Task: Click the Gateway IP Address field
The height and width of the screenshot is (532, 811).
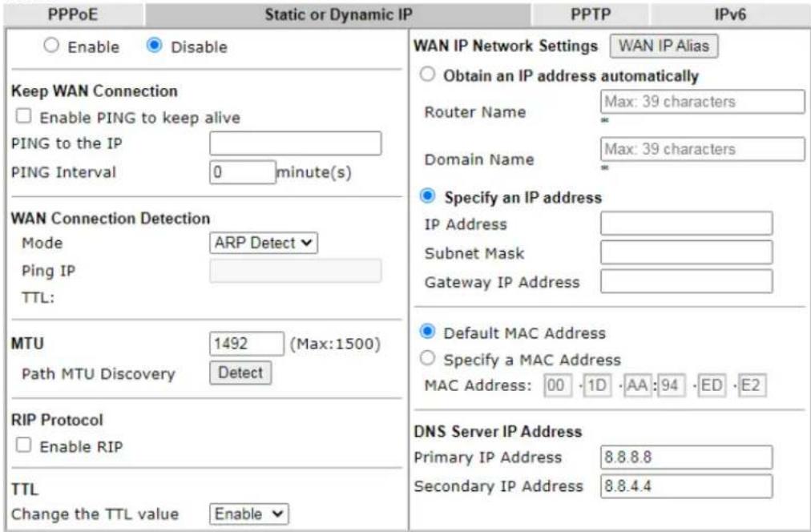Action: coord(686,281)
